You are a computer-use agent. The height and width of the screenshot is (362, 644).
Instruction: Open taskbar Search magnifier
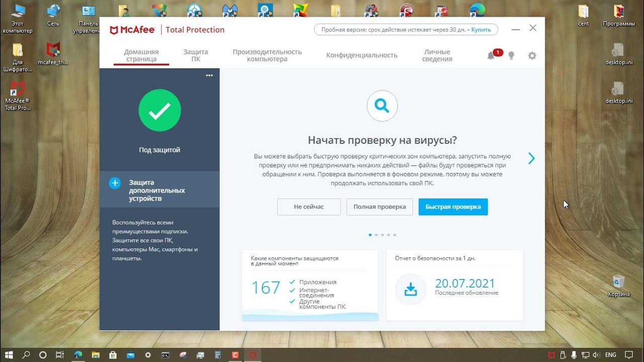click(26, 355)
